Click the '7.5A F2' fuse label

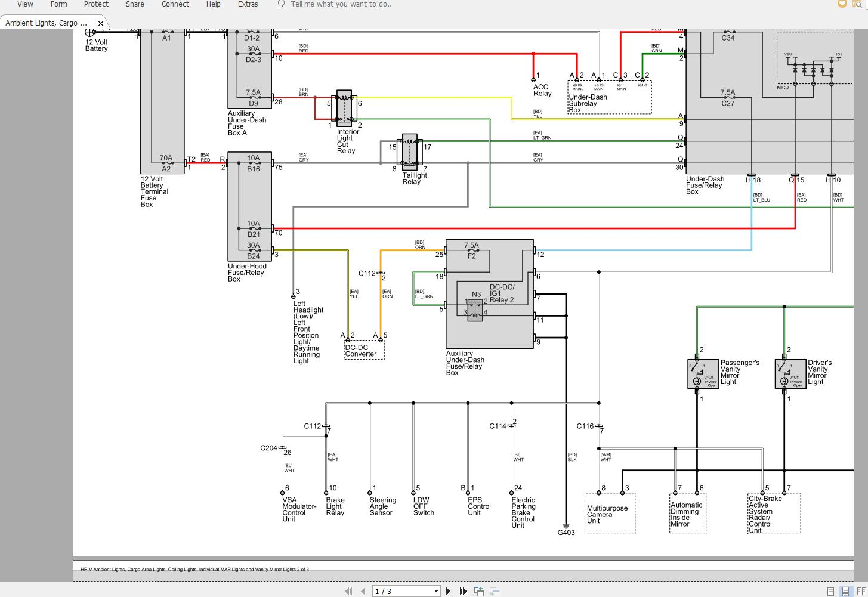(471, 250)
